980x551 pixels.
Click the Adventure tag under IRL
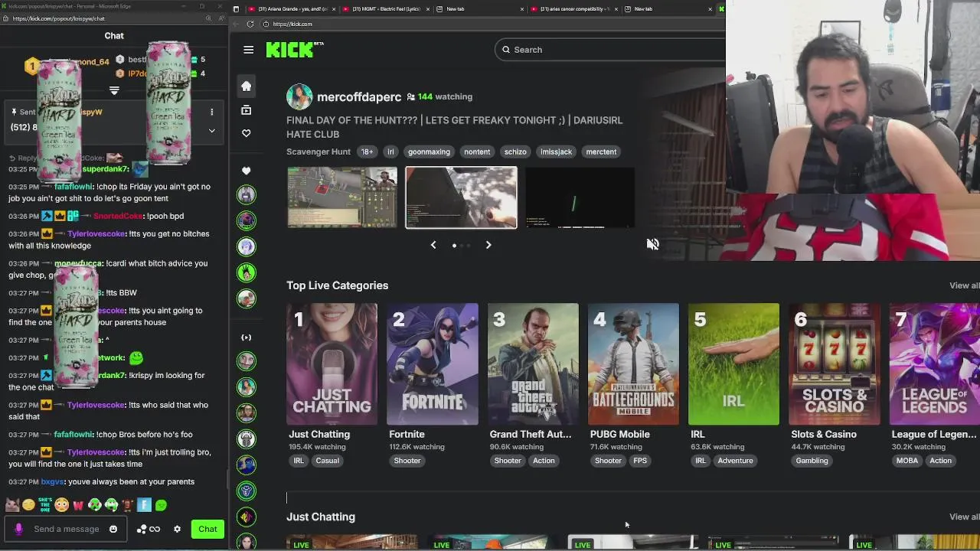[x=735, y=461]
